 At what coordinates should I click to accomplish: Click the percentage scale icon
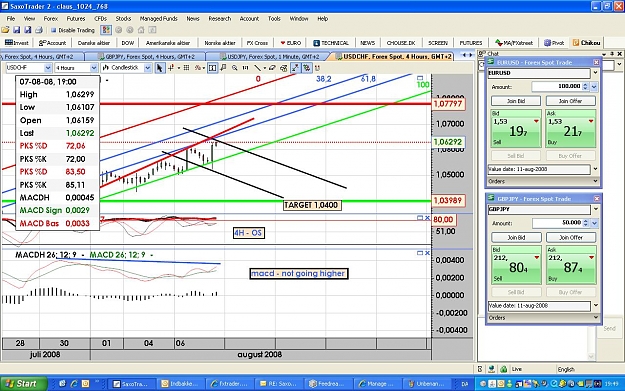pos(197,68)
